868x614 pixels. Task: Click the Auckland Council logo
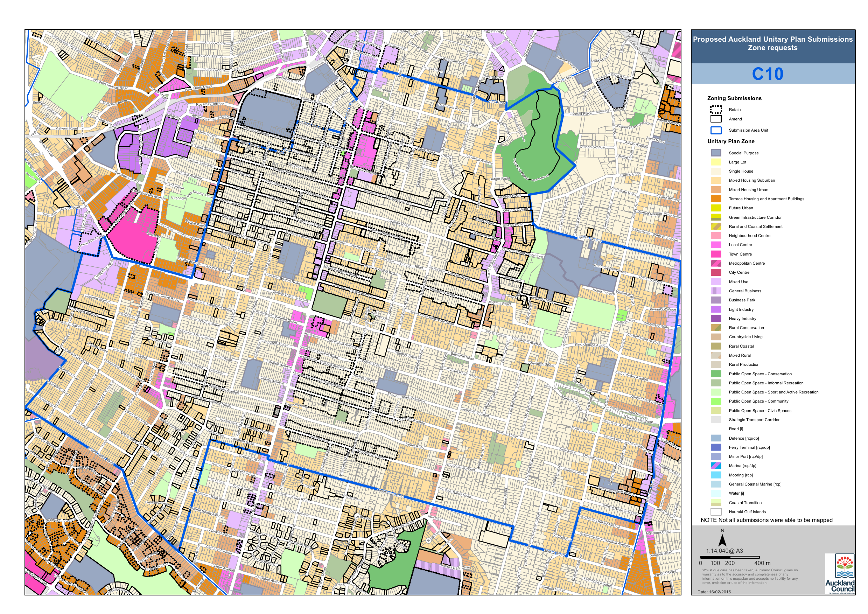coord(839,574)
